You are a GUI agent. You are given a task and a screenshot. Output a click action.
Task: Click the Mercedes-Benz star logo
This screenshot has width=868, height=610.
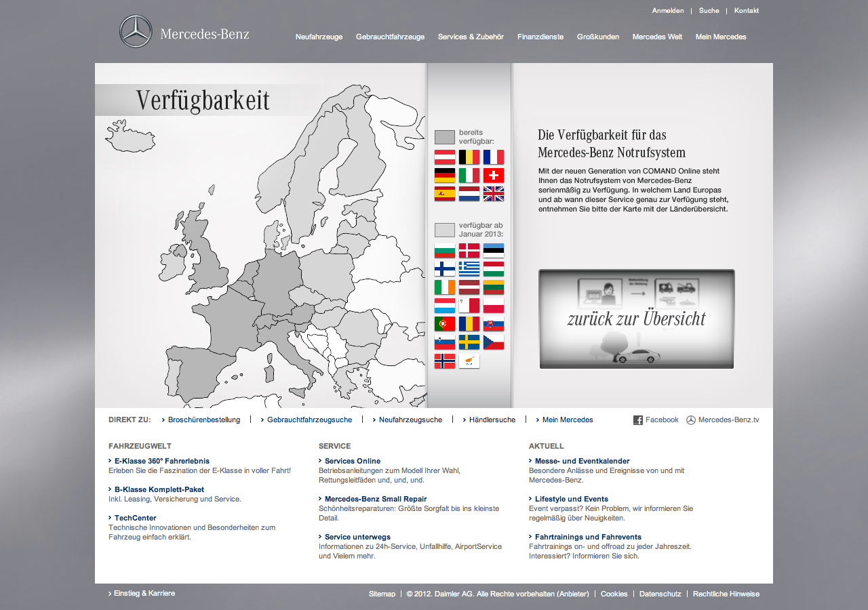coord(136,32)
